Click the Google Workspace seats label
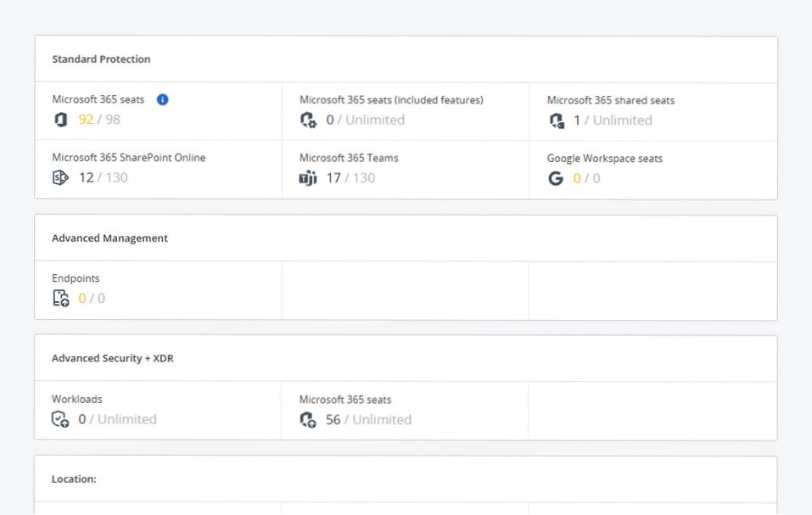Image resolution: width=812 pixels, height=515 pixels. (x=604, y=159)
